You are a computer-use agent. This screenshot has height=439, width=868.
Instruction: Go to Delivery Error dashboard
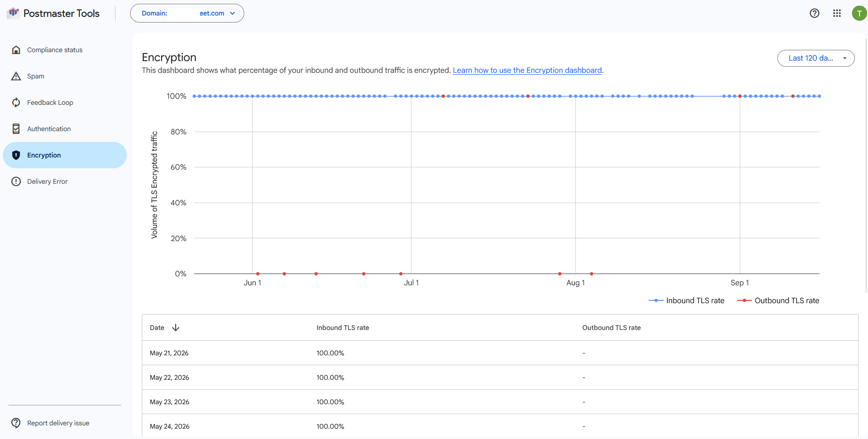point(65,181)
